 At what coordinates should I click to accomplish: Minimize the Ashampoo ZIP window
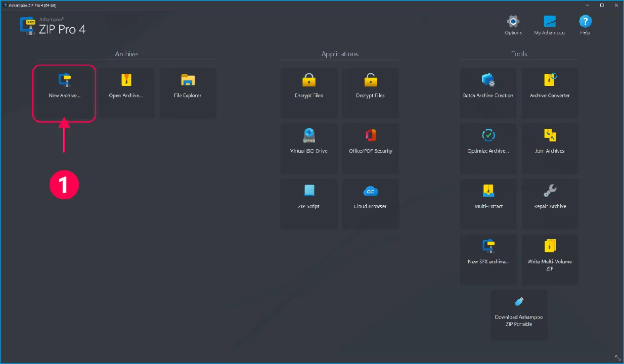tap(588, 5)
